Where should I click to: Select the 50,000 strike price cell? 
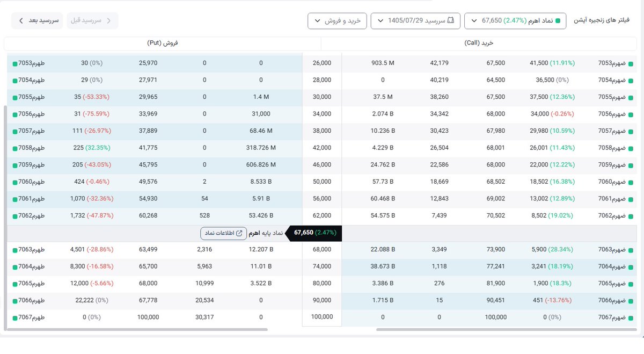pyautogui.click(x=322, y=182)
